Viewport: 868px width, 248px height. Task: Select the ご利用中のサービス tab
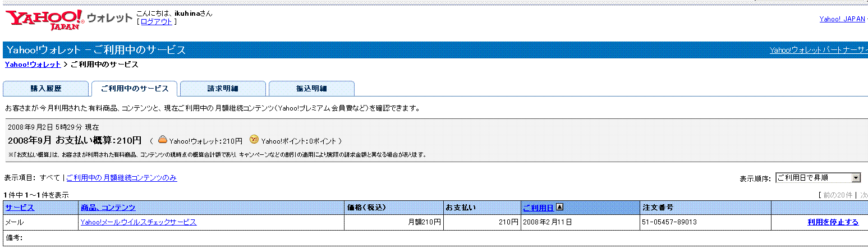click(x=134, y=89)
